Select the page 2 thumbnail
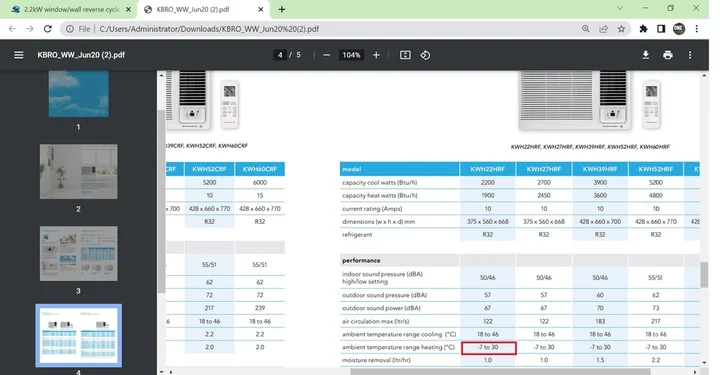Viewport: 720px width, 375px height. tap(79, 172)
